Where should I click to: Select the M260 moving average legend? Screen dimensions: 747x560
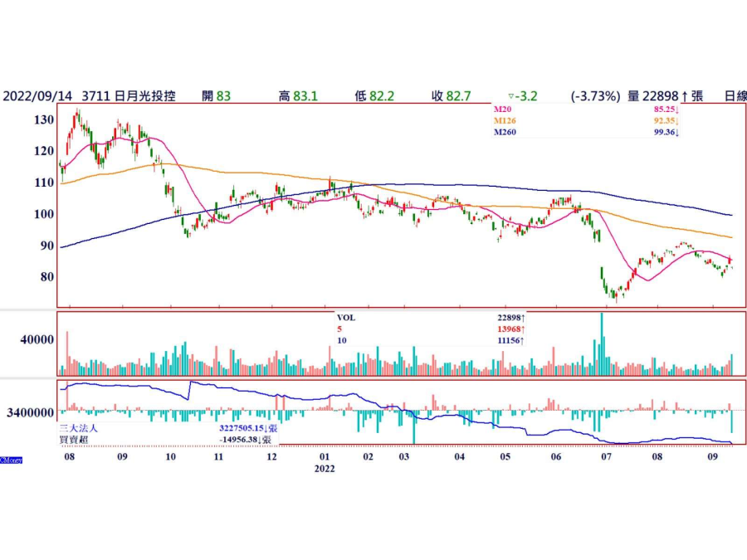tap(505, 132)
